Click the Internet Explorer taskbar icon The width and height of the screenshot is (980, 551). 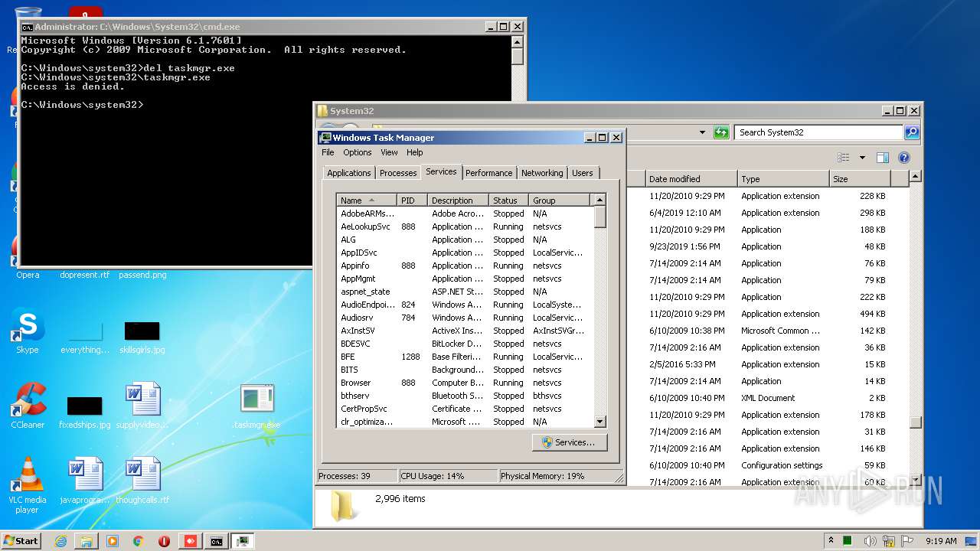[x=60, y=541]
